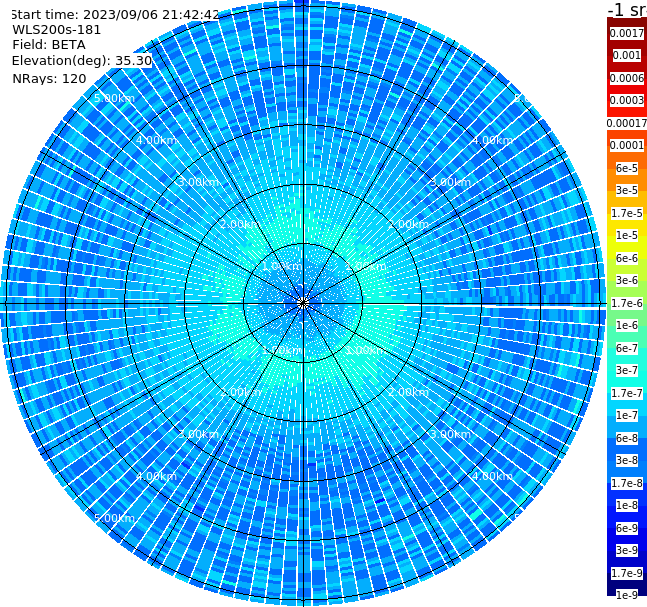Click the '2.00km' range label in lower-left quadrant
Image resolution: width=647 pixels, height=607 pixels.
click(x=241, y=392)
